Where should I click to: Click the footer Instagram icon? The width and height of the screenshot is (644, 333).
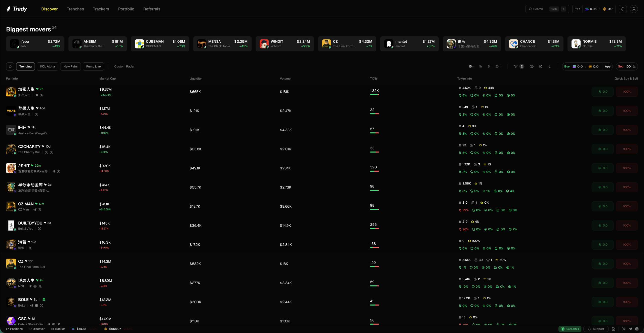coord(637,329)
